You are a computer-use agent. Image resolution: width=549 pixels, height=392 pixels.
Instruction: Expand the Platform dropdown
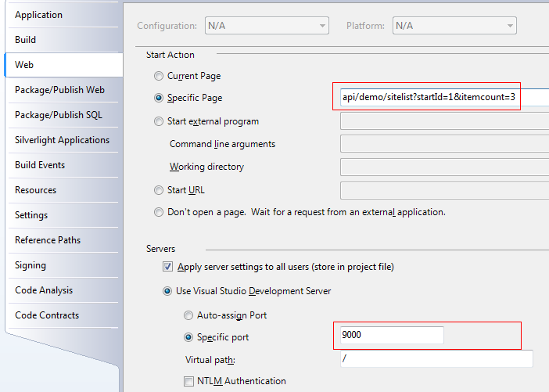454,26
